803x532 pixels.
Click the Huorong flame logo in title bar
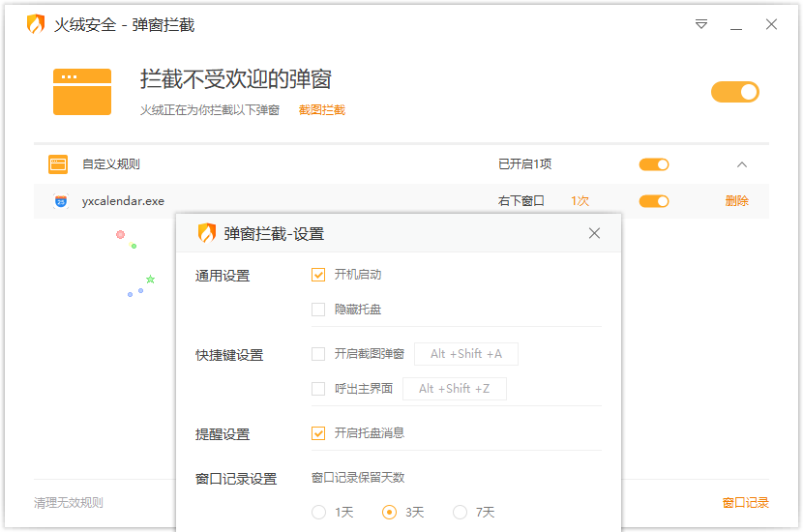point(36,25)
